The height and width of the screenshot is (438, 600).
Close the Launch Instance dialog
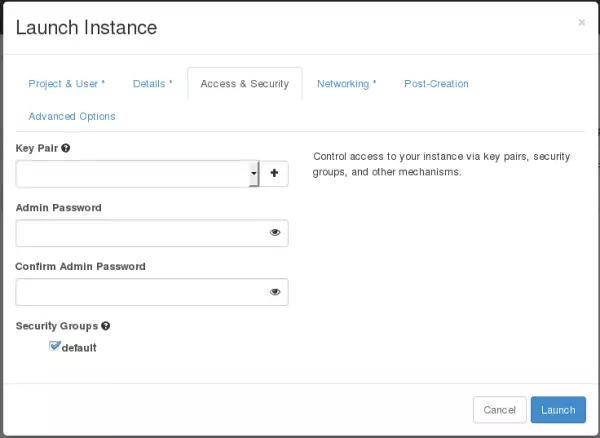[582, 23]
